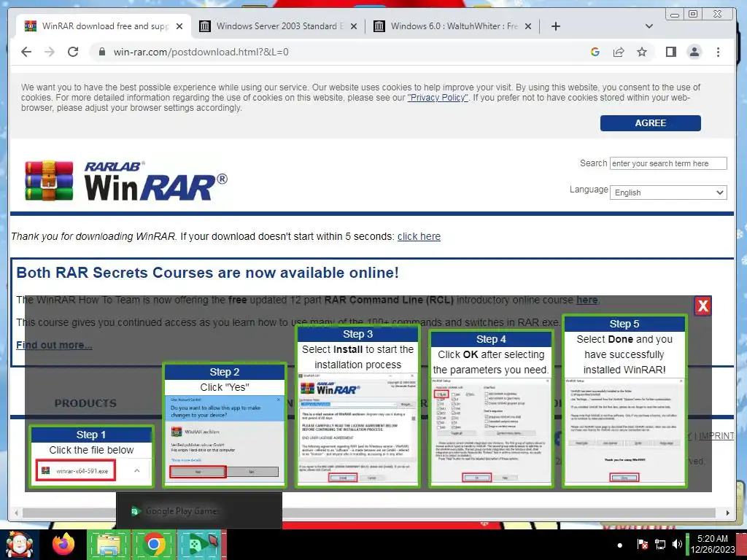Close the install steps overlay with X
The image size is (747, 560).
703,306
